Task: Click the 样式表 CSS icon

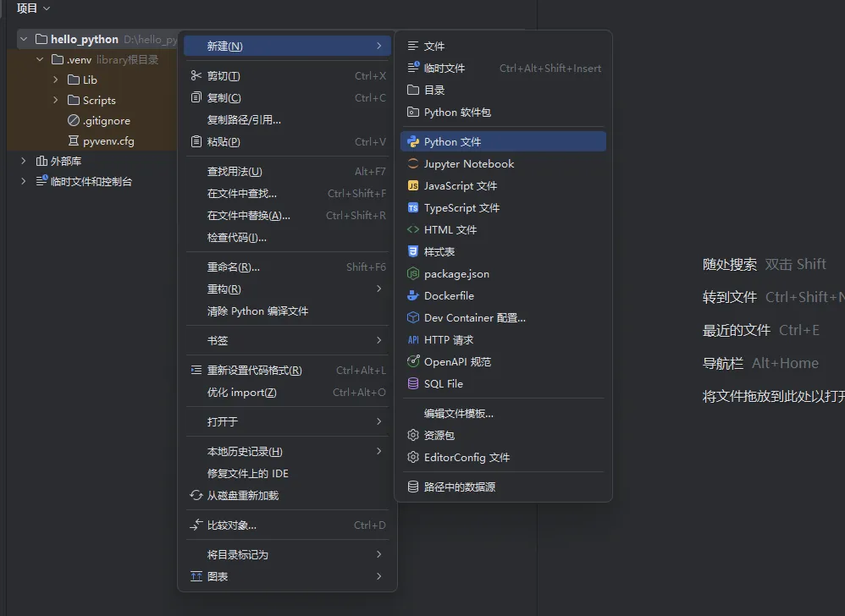Action: pos(413,251)
